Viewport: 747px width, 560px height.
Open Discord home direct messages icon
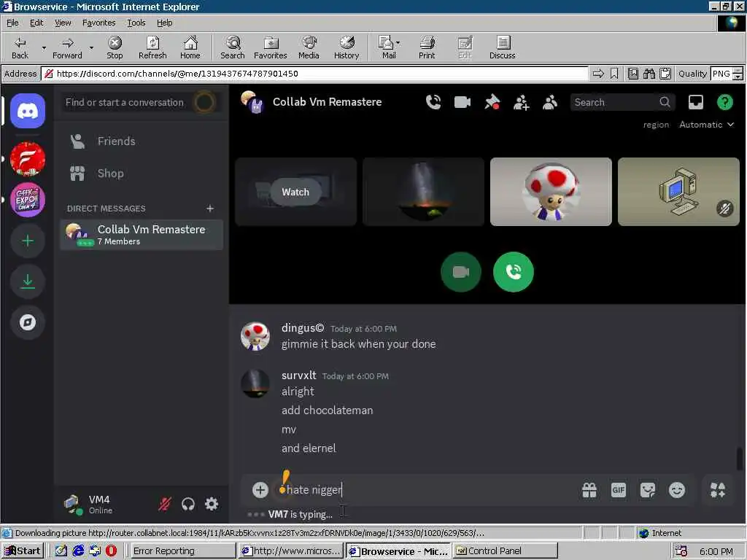[x=28, y=111]
